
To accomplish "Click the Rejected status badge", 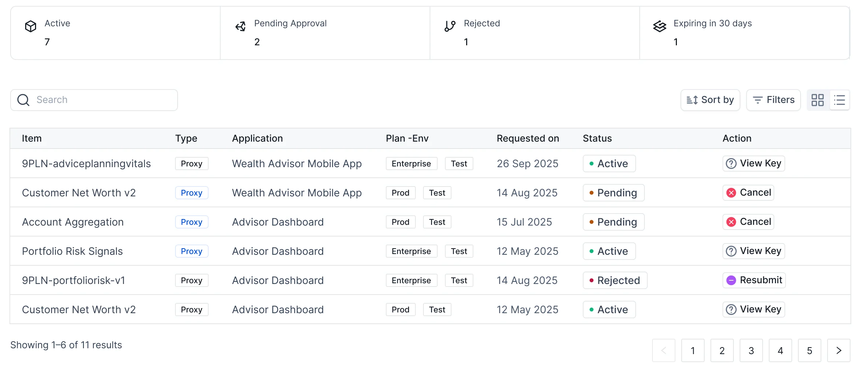I will (x=615, y=280).
